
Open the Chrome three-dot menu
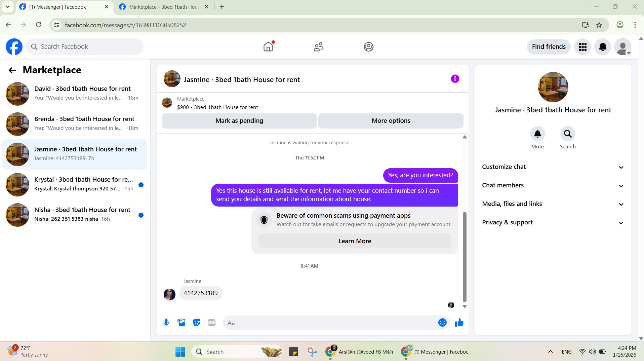635,25
